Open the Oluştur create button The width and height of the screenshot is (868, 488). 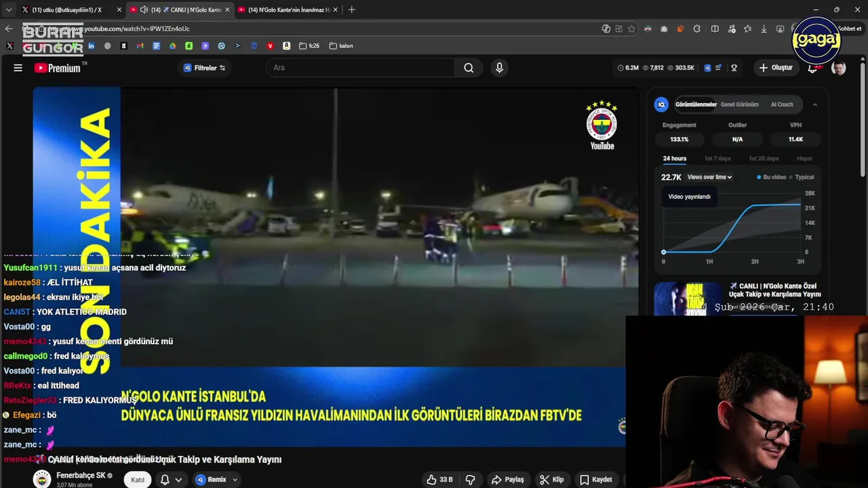776,68
